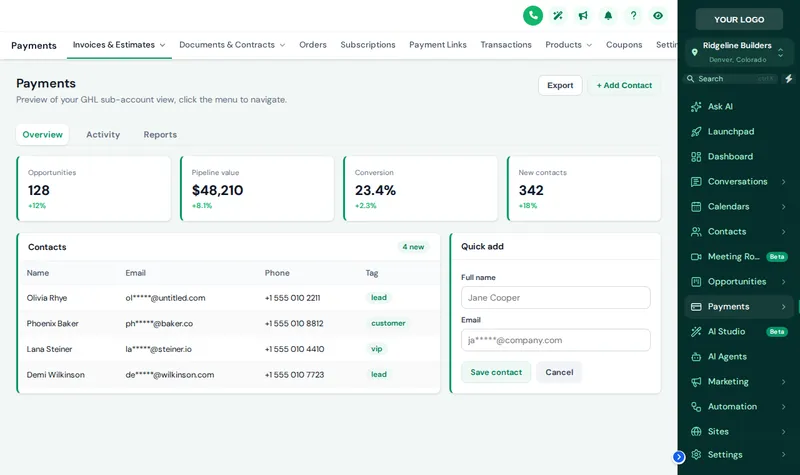This screenshot has height=475, width=800.
Task: Toggle the eye preview icon
Action: tap(658, 16)
